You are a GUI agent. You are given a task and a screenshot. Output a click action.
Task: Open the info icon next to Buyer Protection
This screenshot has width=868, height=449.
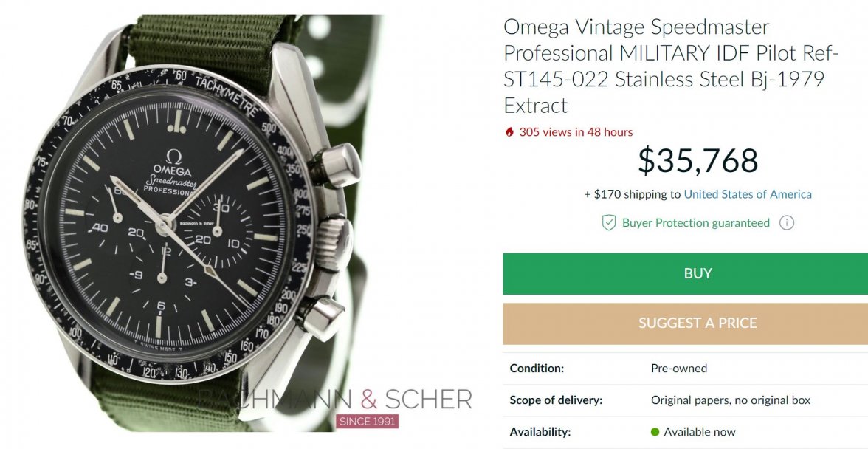pos(787,222)
